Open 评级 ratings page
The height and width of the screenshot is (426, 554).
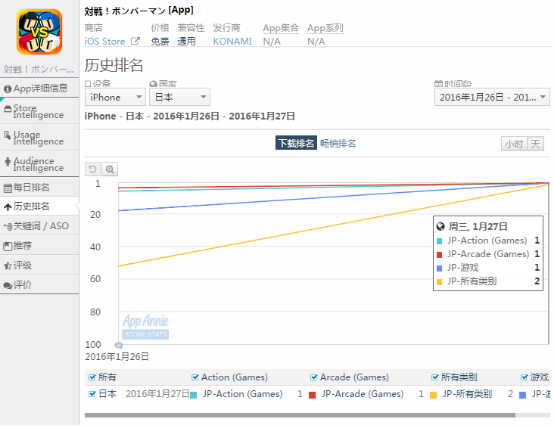click(40, 265)
